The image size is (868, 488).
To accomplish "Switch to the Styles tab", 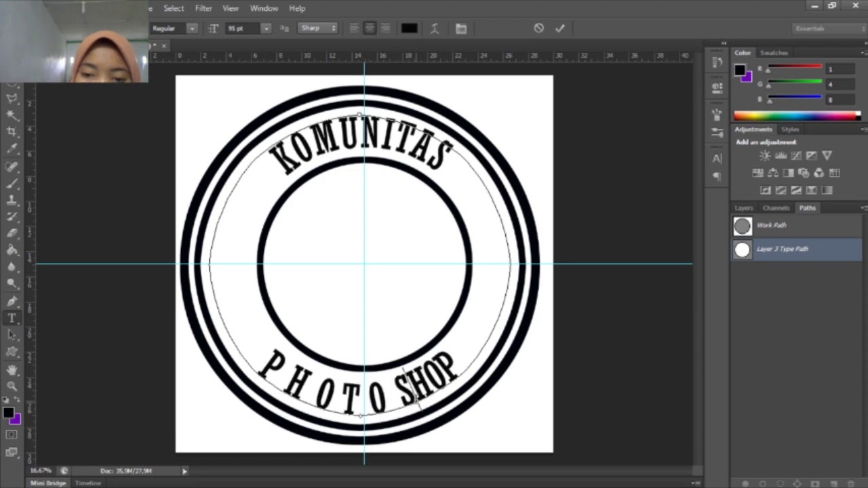I will coord(790,129).
